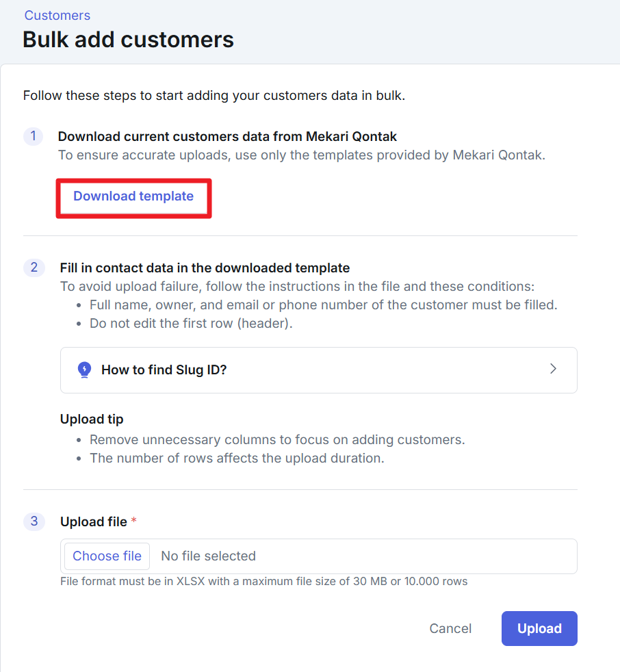The image size is (620, 672).
Task: Click the "Do not edit the first row" bullet
Action: (191, 323)
